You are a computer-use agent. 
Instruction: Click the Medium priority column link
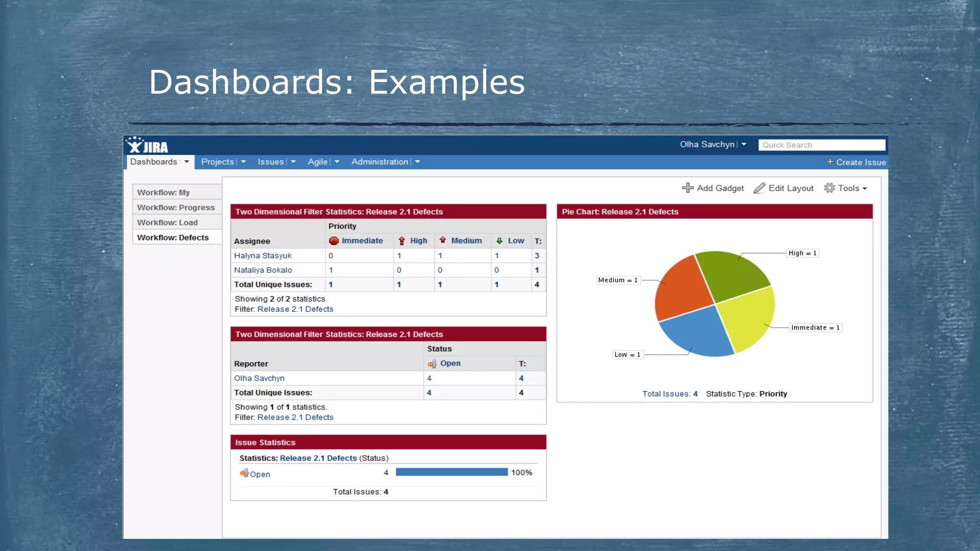coord(467,241)
